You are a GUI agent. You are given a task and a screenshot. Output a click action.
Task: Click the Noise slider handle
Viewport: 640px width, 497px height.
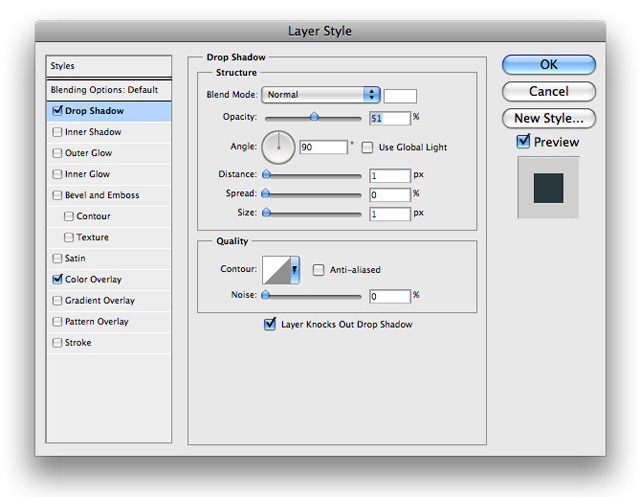point(266,295)
